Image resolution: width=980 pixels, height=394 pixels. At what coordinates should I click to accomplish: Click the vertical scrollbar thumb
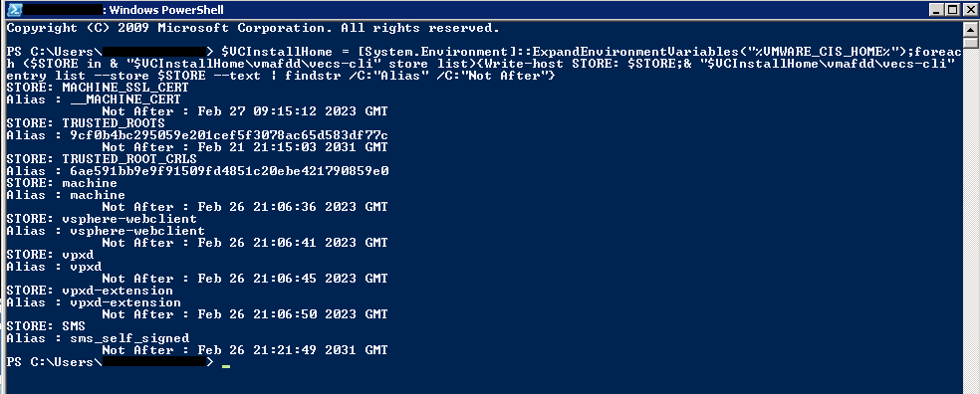pos(970,43)
